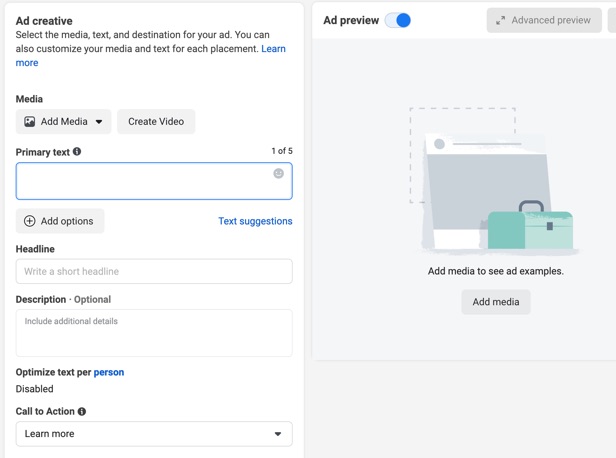
Task: Click the Description additional details field
Action: 154,333
